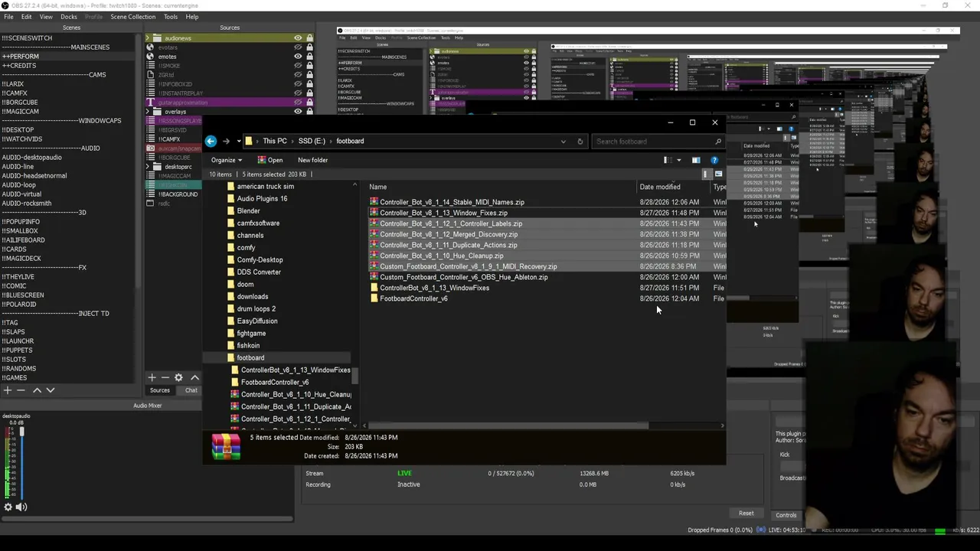
Task: Unlock the !!SMOKE source lock
Action: click(309, 66)
